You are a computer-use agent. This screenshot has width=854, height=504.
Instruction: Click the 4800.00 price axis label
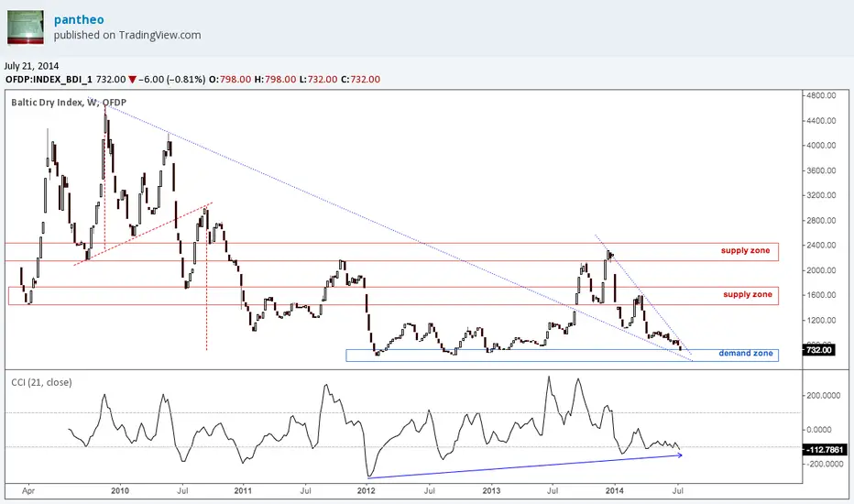(x=821, y=95)
